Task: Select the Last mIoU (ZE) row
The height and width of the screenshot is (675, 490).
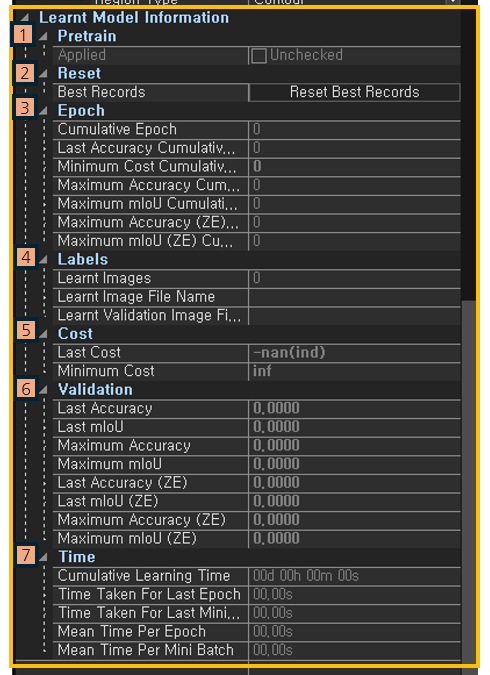Action: [x=257, y=502]
